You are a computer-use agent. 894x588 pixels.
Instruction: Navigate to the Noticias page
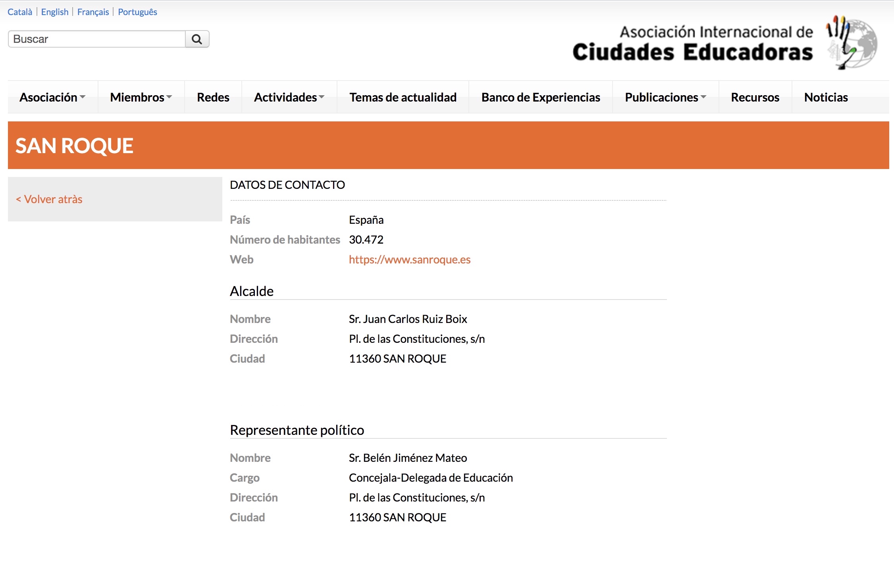(x=826, y=97)
